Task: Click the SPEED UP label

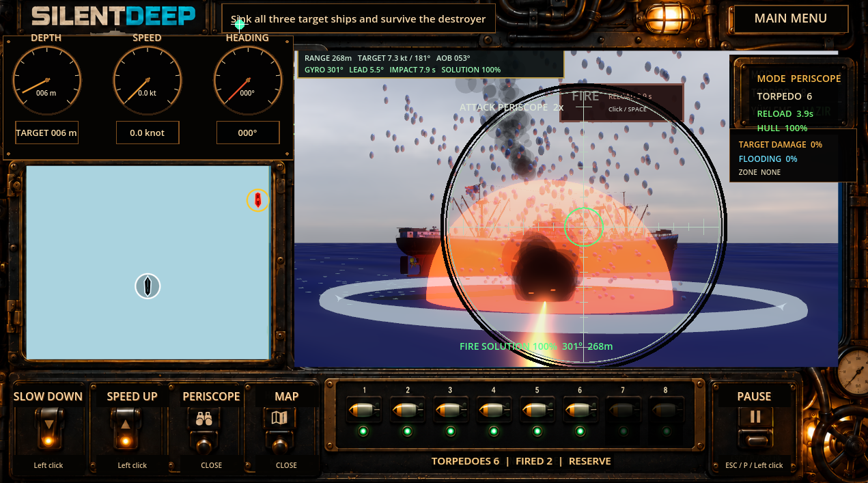Action: coord(132,396)
